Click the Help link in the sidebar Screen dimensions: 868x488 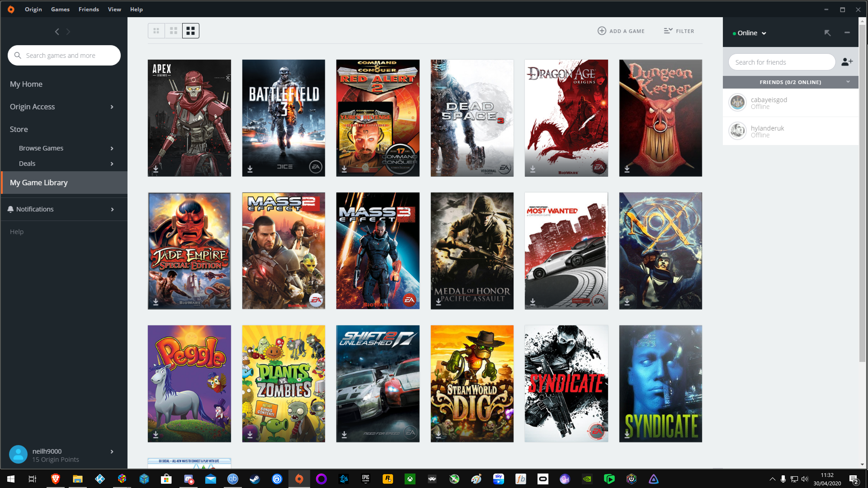coord(17,231)
